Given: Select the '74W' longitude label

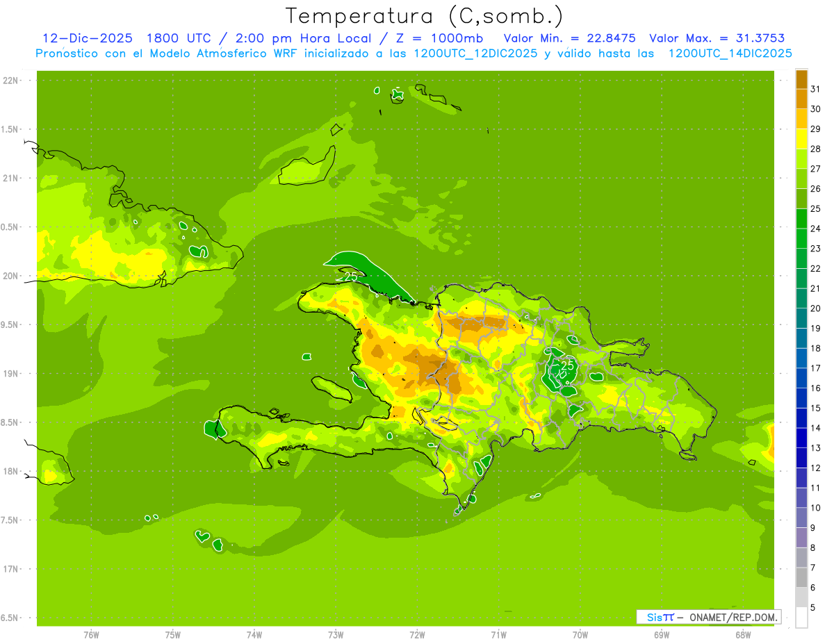Looking at the screenshot, I should (254, 635).
